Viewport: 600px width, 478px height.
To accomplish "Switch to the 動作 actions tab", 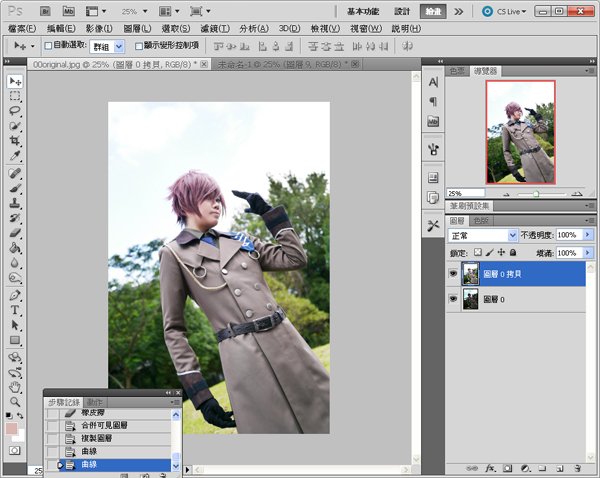I will (x=94, y=402).
